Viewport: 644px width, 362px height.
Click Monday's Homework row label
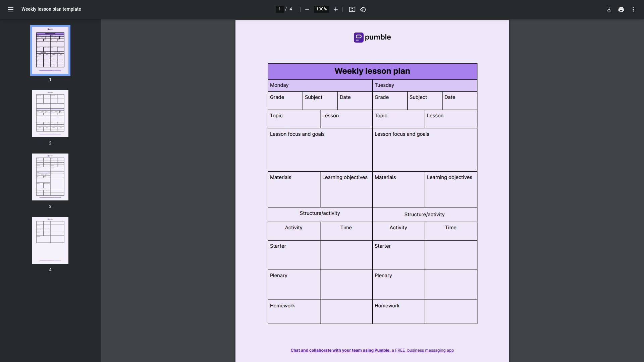click(x=282, y=306)
